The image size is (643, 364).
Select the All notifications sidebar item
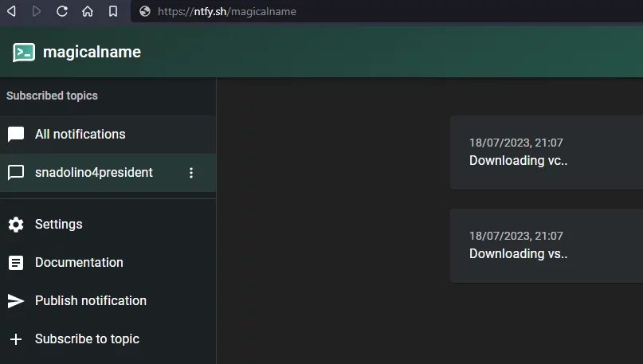80,135
